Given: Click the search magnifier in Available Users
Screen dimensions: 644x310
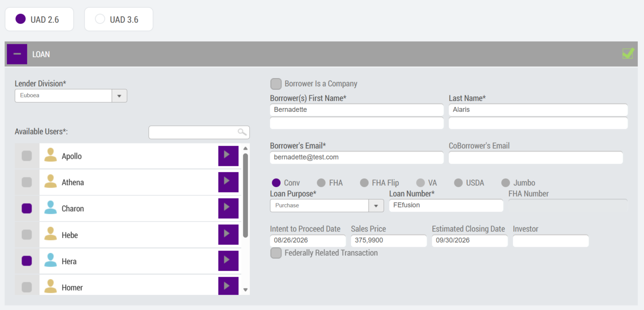Looking at the screenshot, I should (242, 132).
